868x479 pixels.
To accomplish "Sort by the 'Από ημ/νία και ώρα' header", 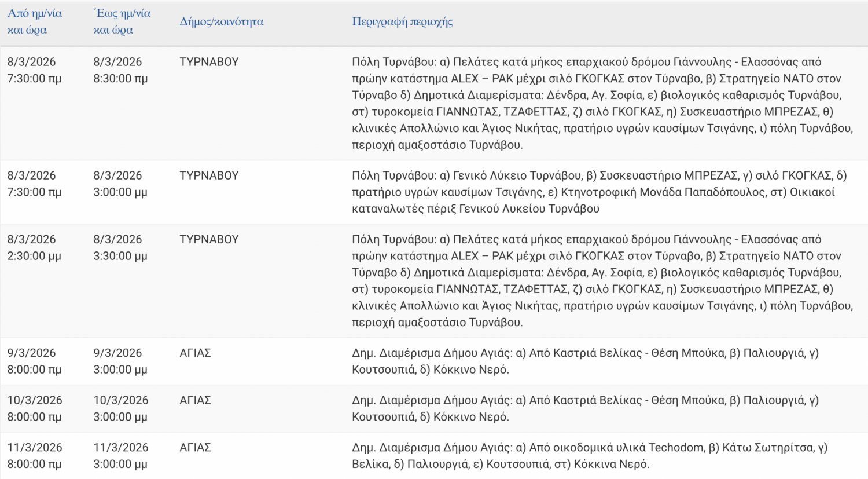I will (35, 21).
